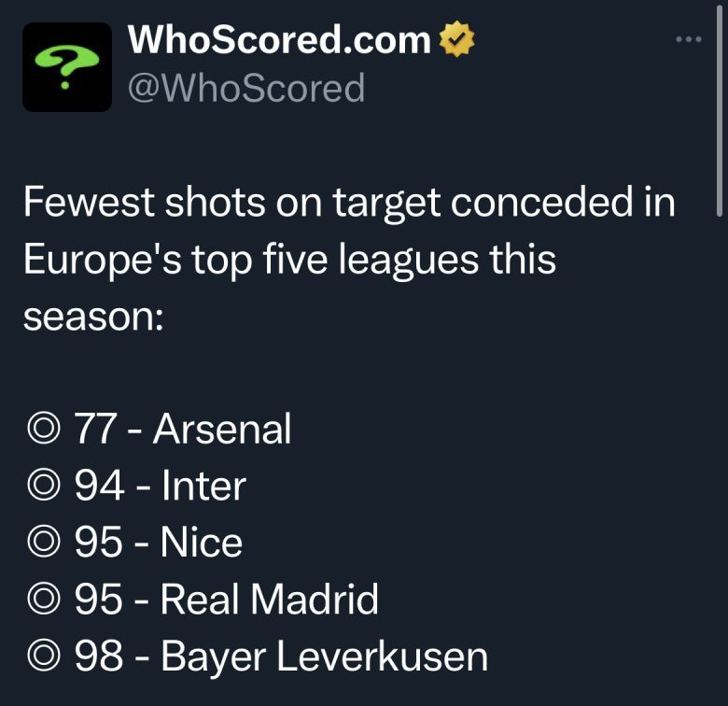The width and height of the screenshot is (728, 706).
Task: Click the "77 - Arsenal" text line
Action: 181,430
